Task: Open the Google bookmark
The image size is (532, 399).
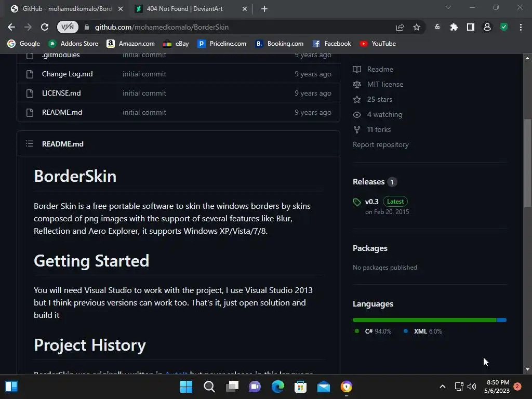Action: tap(23, 44)
